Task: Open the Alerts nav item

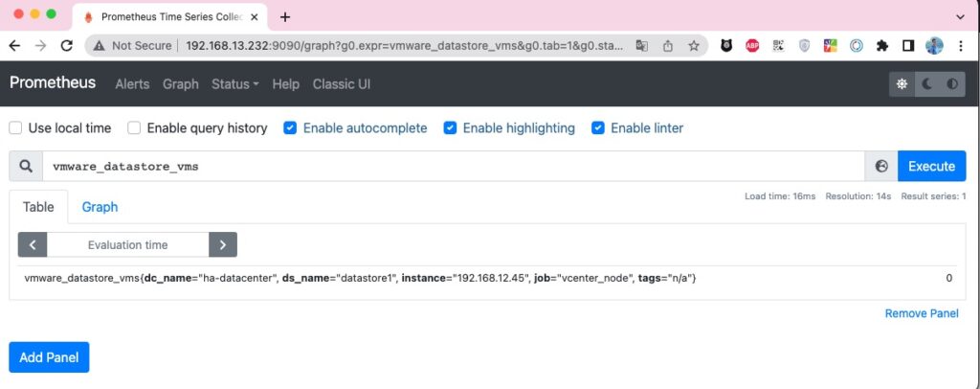Action: pos(132,83)
